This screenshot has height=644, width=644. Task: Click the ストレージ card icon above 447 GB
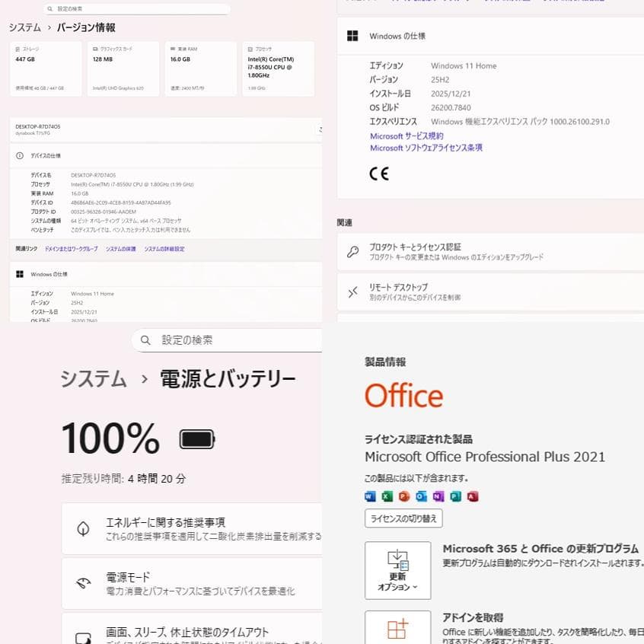(x=18, y=49)
